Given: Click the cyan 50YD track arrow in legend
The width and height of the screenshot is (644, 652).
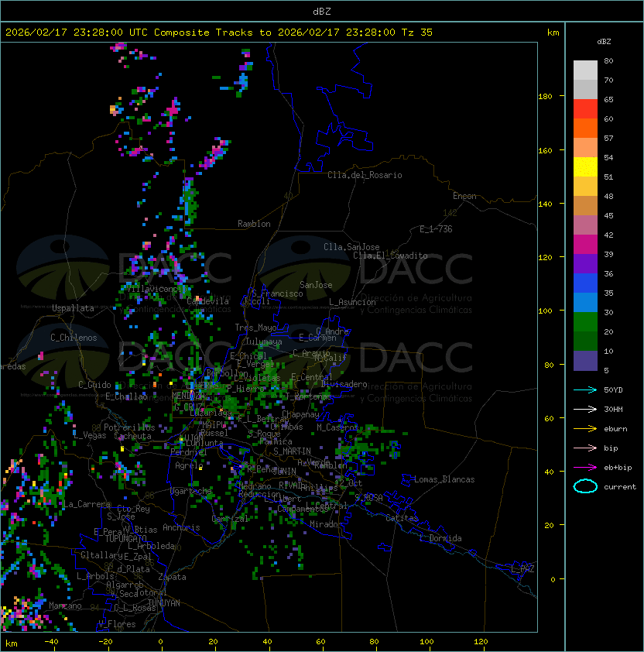Looking at the screenshot, I should click(585, 389).
